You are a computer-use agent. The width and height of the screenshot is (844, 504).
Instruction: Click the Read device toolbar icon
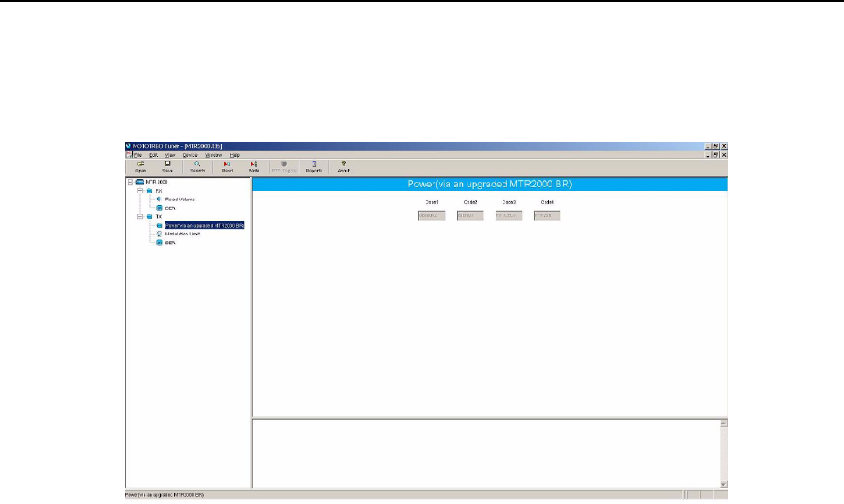(x=227, y=164)
